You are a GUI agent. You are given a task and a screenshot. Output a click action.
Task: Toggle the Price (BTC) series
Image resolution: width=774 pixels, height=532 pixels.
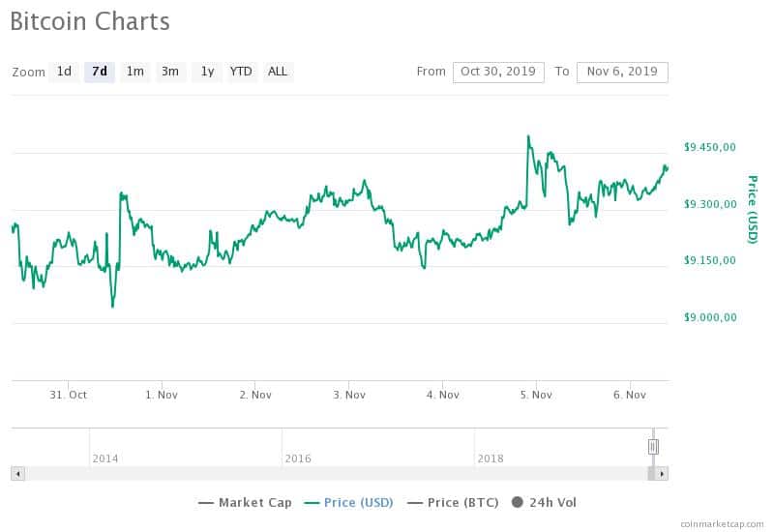point(453,503)
